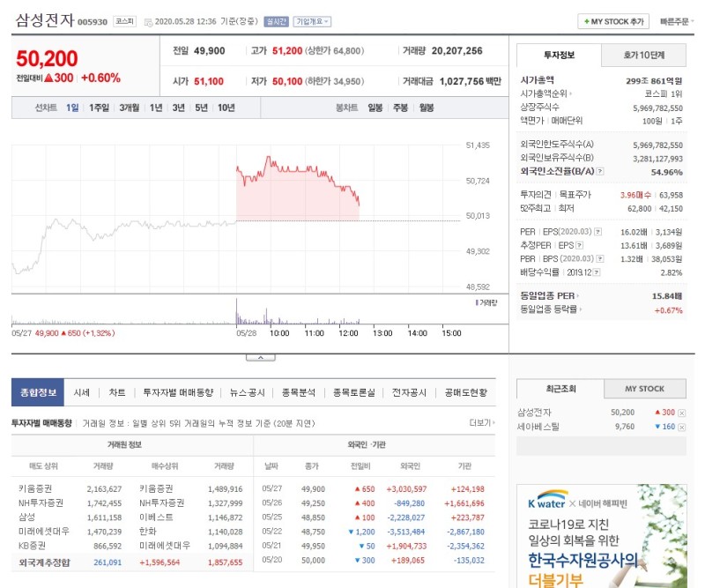The height and width of the screenshot is (588, 705).
Task: Select the 3년 line chart period
Action: click(179, 108)
